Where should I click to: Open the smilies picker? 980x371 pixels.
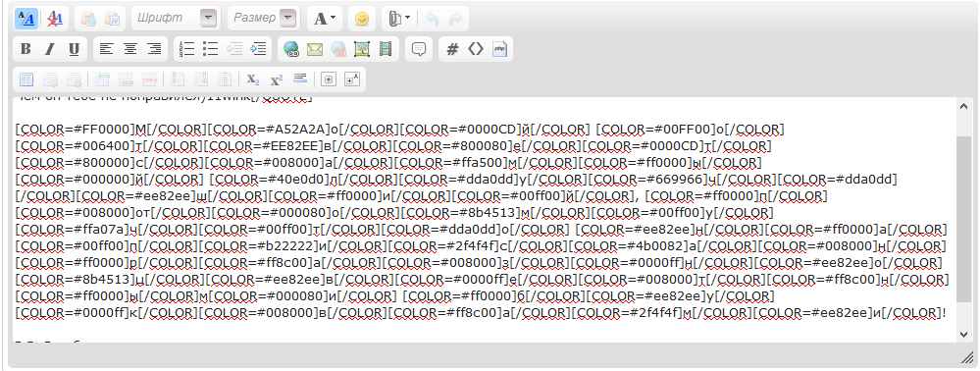point(361,19)
